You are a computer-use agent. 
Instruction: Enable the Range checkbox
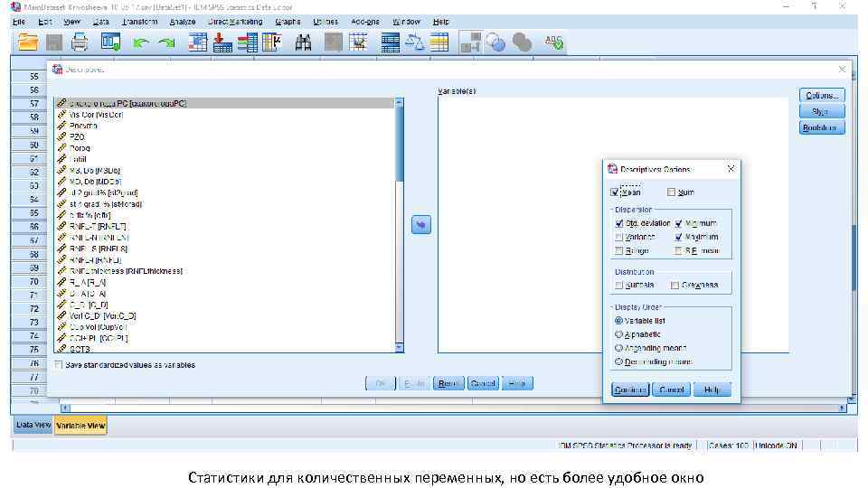pos(618,250)
